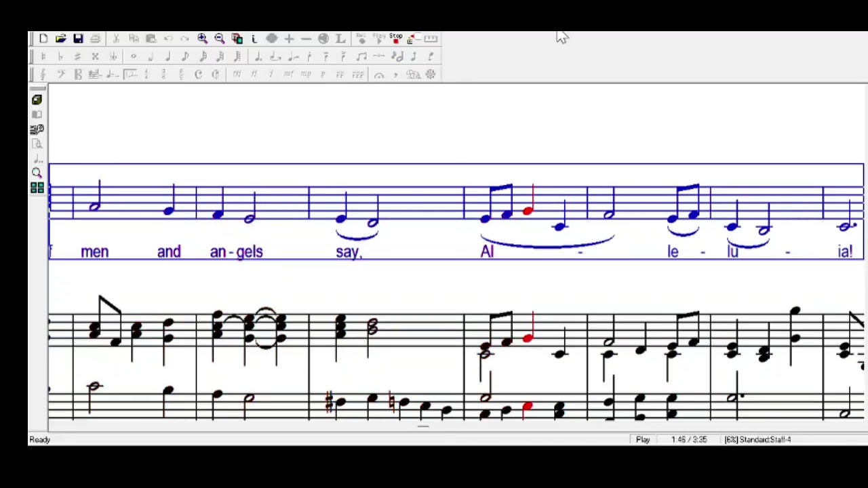The width and height of the screenshot is (868, 488).
Task: Copy selection with the copy icon
Action: pyautogui.click(x=133, y=39)
